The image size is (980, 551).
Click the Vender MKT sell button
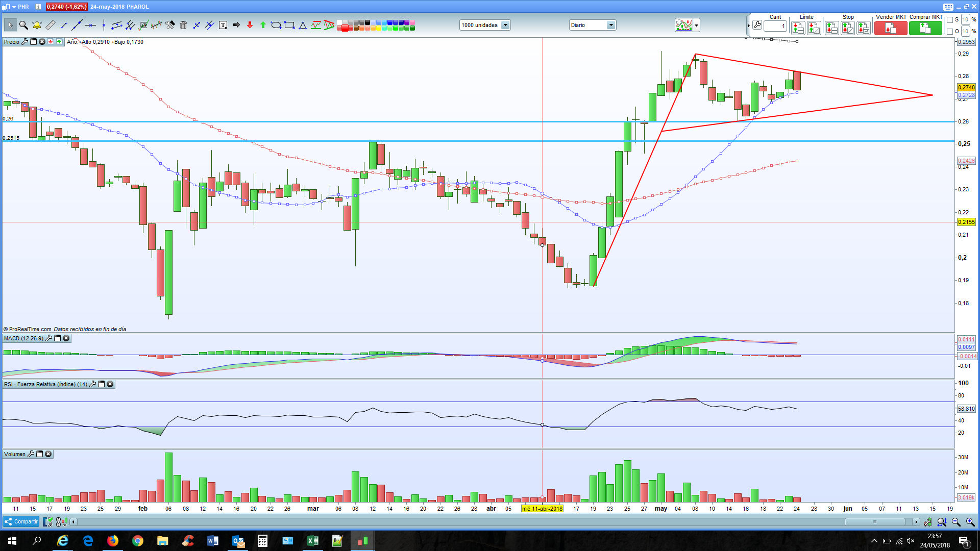[x=890, y=29]
